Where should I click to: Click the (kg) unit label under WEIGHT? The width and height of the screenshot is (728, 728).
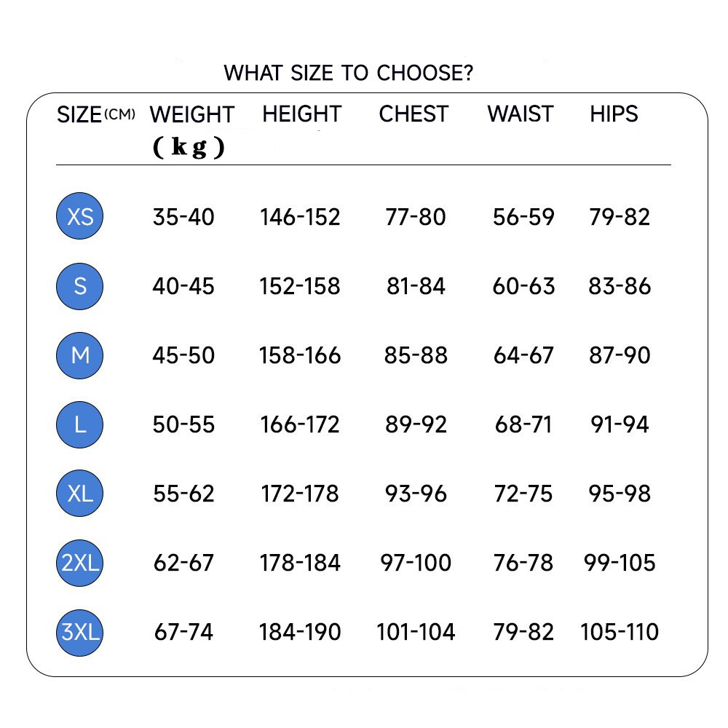point(189,148)
